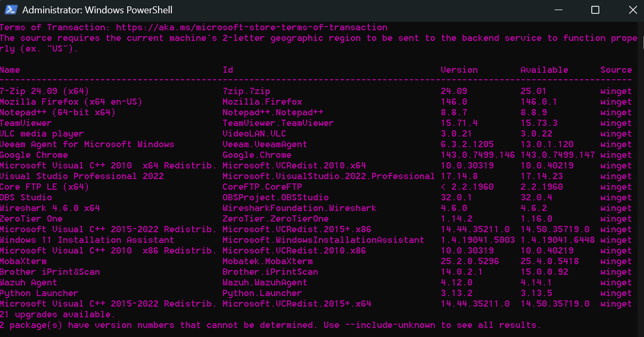This screenshot has width=644, height=337.
Task: Click the WiresharkFoundation.Wireshark Id text
Action: click(x=299, y=208)
